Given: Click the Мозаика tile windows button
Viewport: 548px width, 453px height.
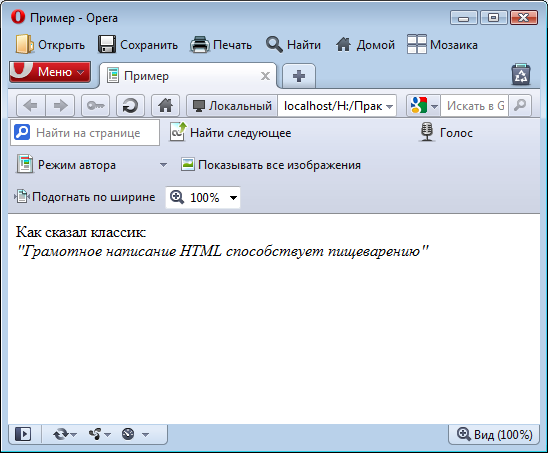Looking at the screenshot, I should point(442,45).
